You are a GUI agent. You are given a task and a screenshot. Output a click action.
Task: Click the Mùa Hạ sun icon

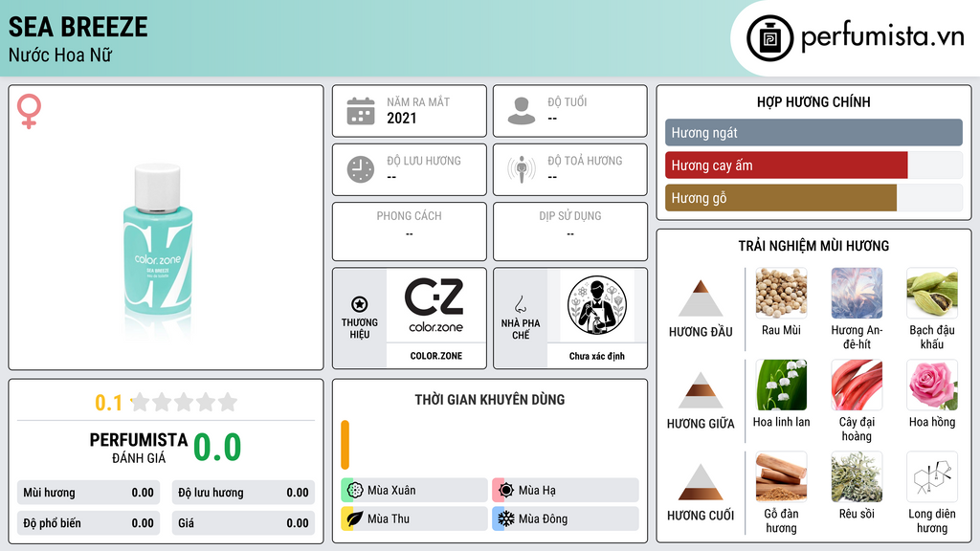tap(506, 490)
